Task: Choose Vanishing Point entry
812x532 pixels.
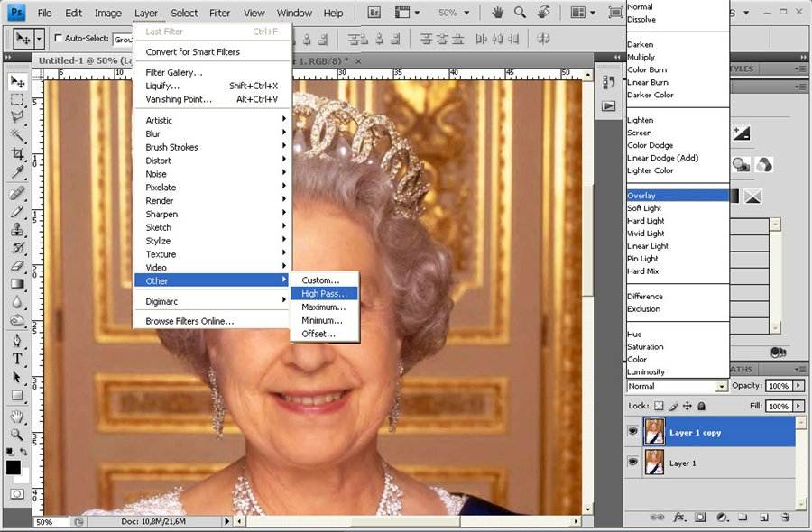Action: (x=211, y=99)
